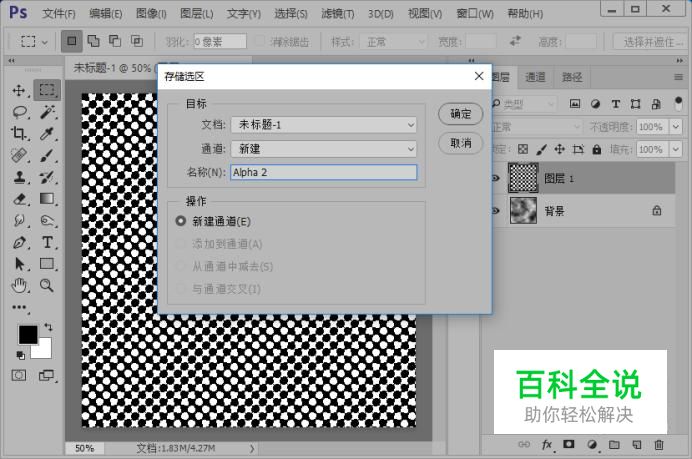Select the Type tool
Viewport: 692px width, 459px height.
[47, 242]
